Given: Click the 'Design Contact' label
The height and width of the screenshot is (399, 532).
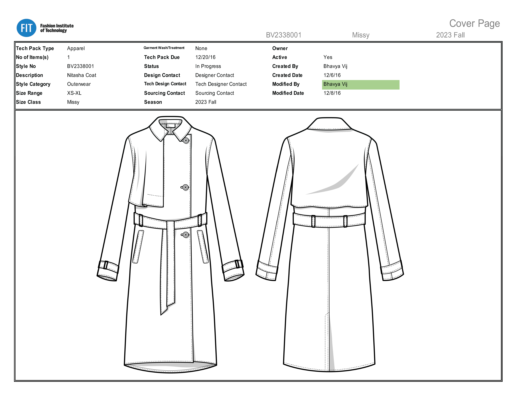Looking at the screenshot, I should 162,75.
